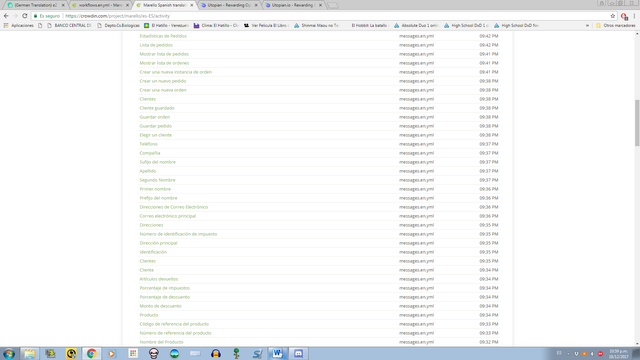This screenshot has height=360, width=640.
Task: Open the blue S app on taskbar
Action: click(257, 353)
